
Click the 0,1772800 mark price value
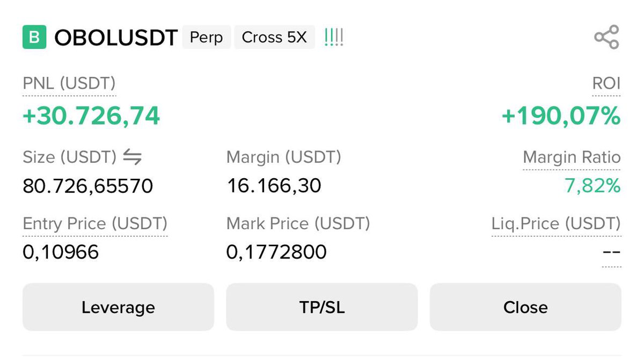point(276,252)
